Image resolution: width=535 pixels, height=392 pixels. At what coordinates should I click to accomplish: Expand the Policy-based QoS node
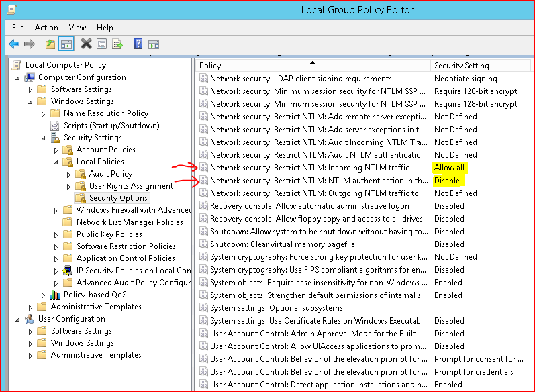pos(44,295)
